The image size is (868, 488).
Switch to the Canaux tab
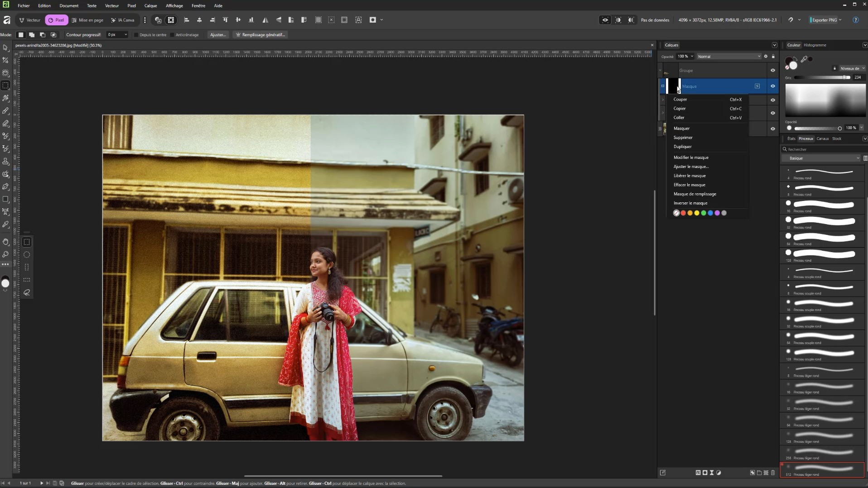click(822, 139)
